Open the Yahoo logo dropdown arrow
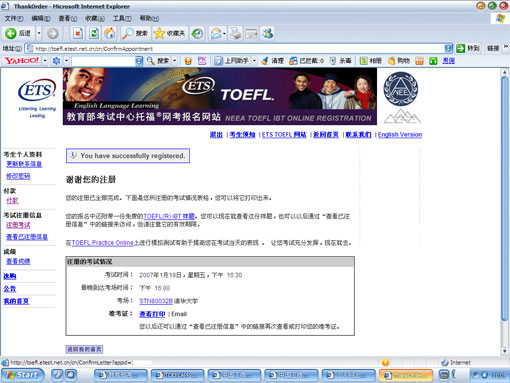 [x=45, y=61]
